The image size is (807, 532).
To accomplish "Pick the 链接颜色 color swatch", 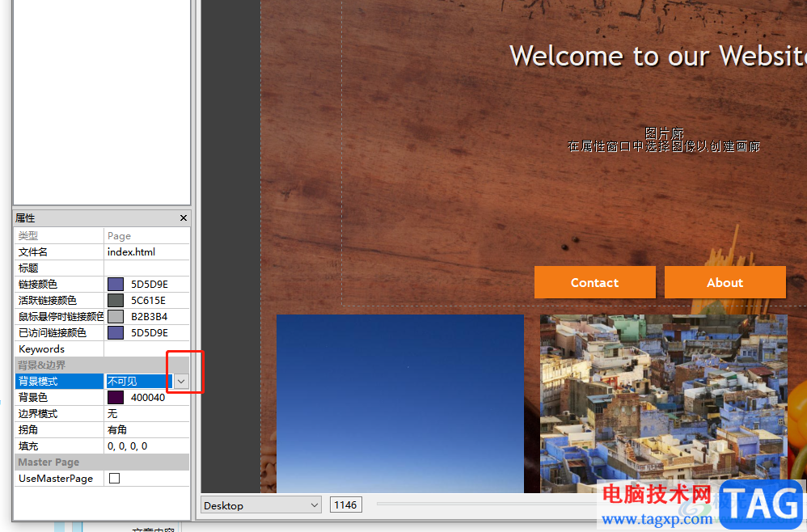I will pos(116,284).
